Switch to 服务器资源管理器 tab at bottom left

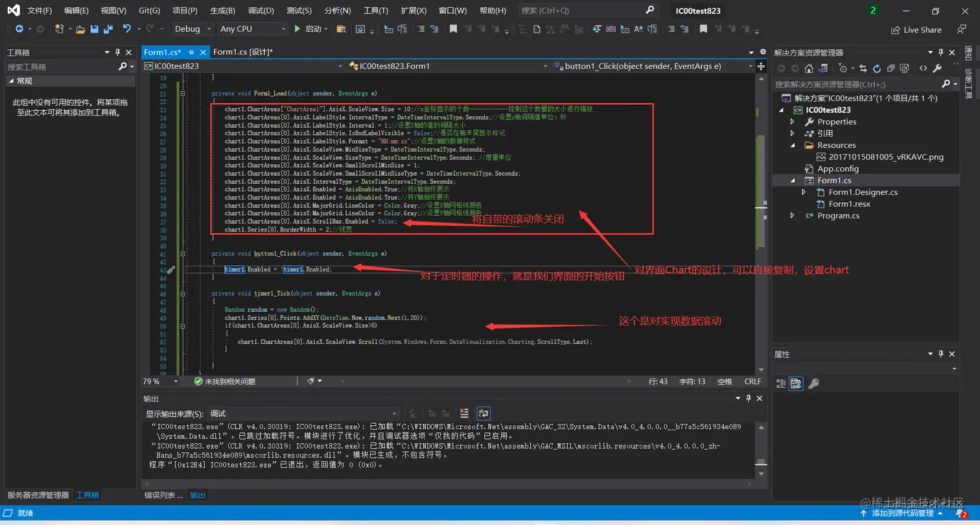38,495
